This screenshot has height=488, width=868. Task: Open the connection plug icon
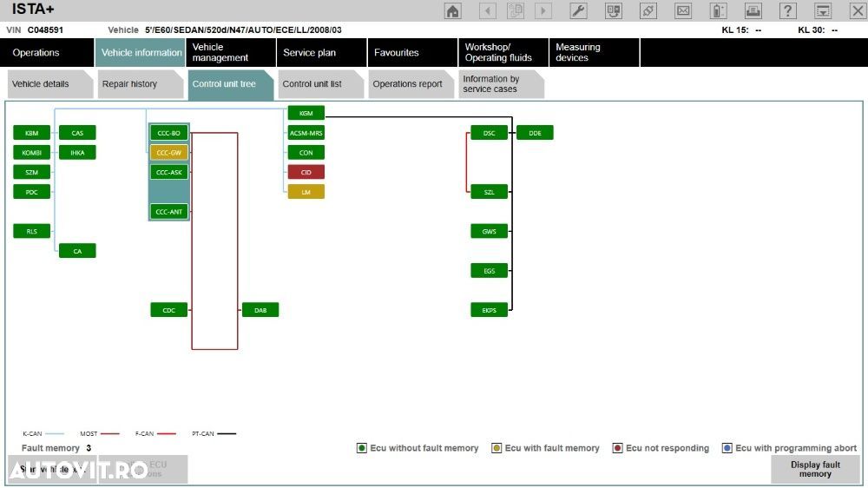pos(648,10)
